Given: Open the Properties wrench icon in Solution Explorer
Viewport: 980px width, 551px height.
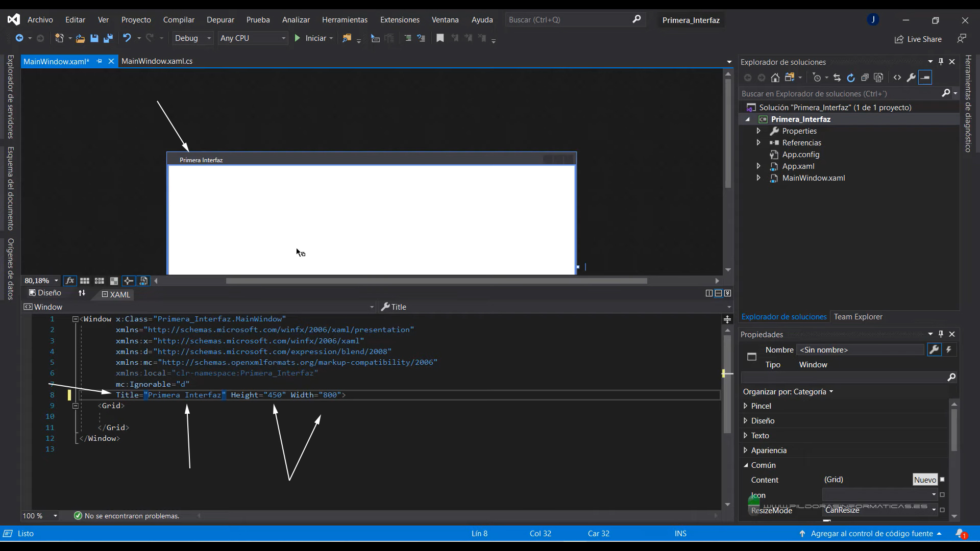Looking at the screenshot, I should click(911, 78).
